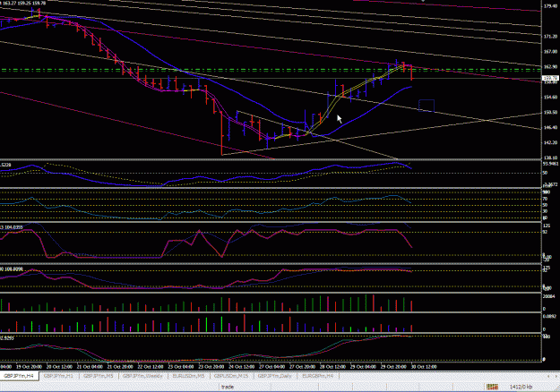Switch to the EURGBPm,H4 chart tab
The image size is (560, 392).
click(318, 376)
